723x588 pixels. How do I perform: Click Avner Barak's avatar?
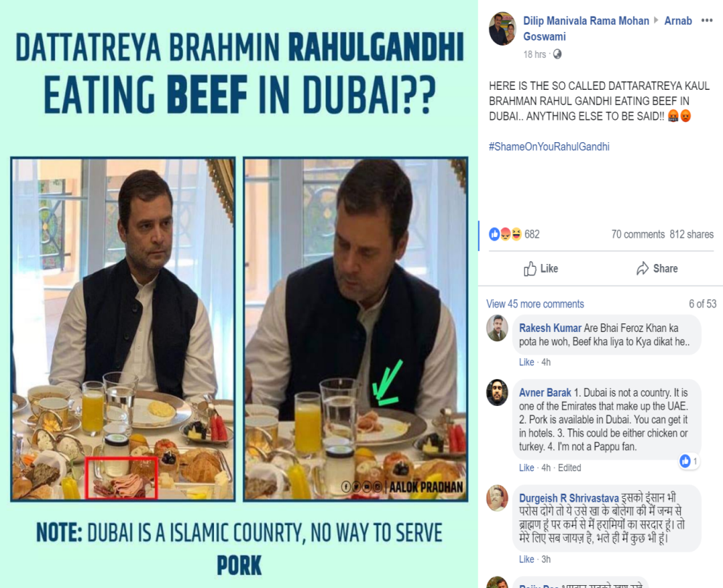(x=497, y=392)
